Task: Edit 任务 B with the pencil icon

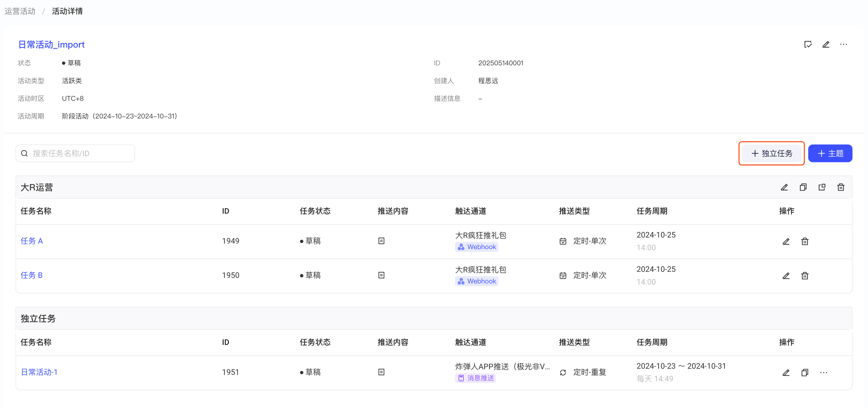Action: tap(786, 276)
